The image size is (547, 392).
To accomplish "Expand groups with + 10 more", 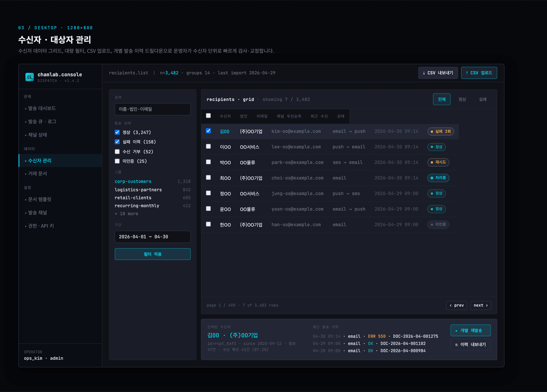I will [126, 214].
